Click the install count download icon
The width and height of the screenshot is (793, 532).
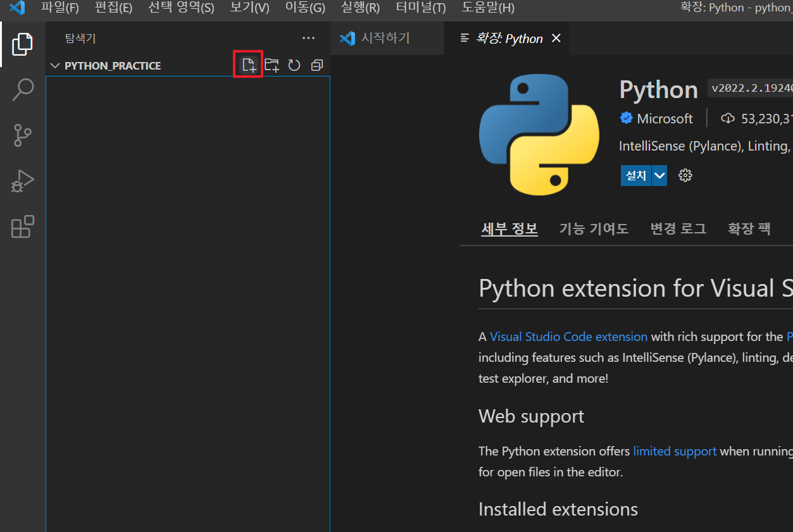point(728,118)
